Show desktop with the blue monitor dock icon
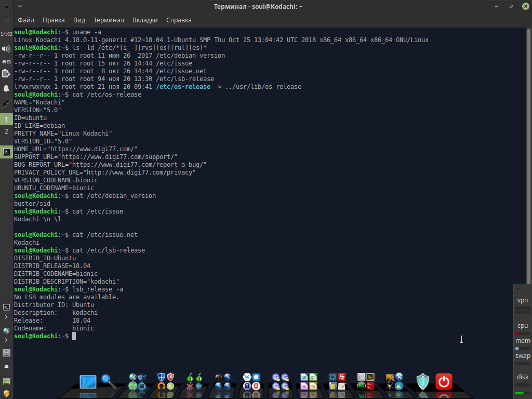The width and height of the screenshot is (532, 399). click(x=88, y=382)
